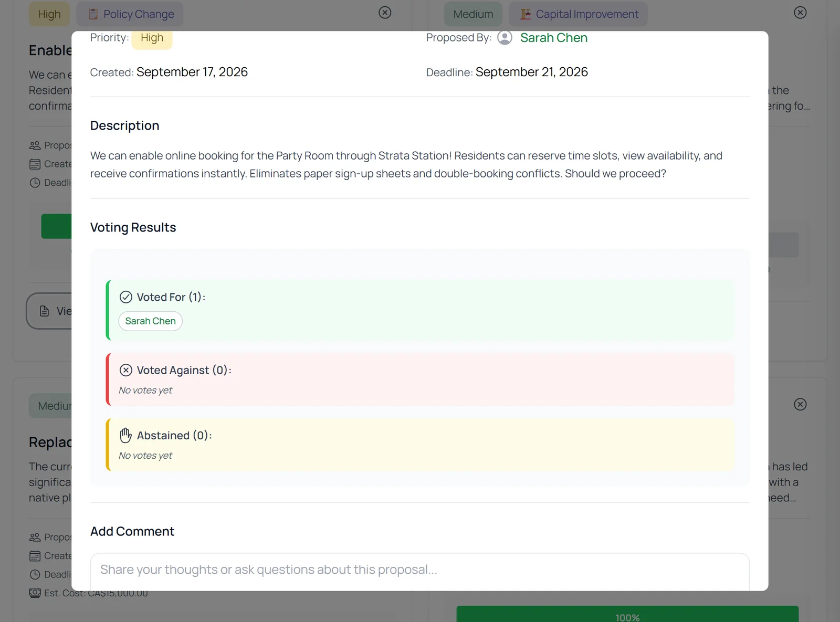Click the background High priority tag
This screenshot has height=622, width=840.
(49, 14)
